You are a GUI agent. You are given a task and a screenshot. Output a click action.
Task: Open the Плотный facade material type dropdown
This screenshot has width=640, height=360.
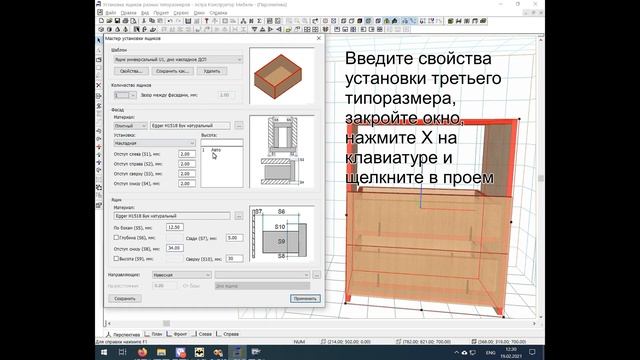[130, 126]
